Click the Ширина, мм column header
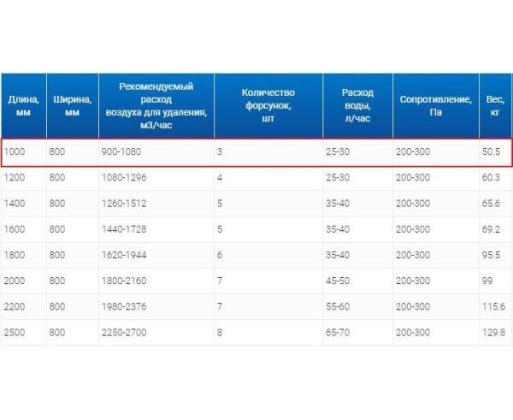 tap(73, 106)
